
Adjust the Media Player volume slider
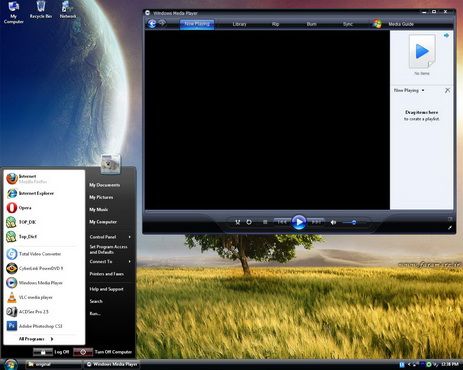pyautogui.click(x=354, y=222)
